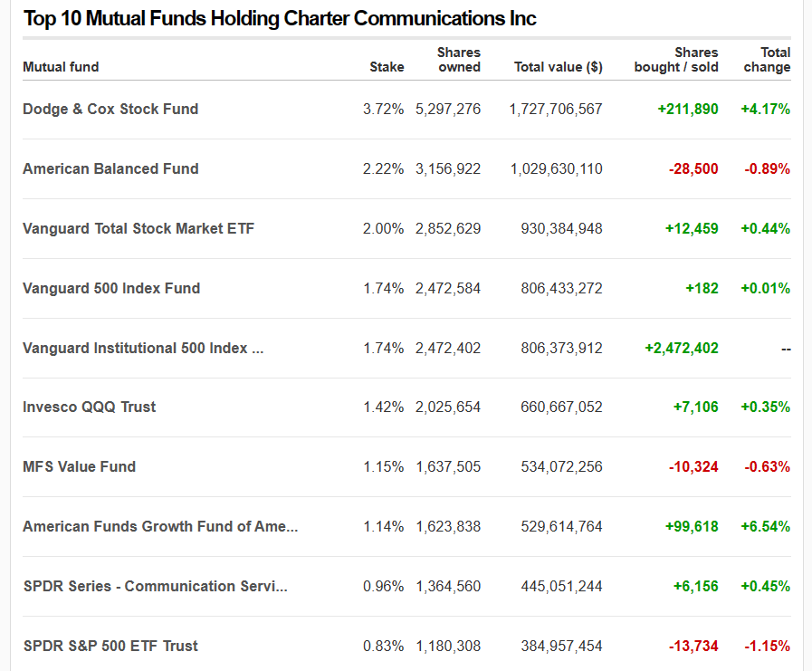
Task: Select the 1.15% stake value
Action: (383, 467)
